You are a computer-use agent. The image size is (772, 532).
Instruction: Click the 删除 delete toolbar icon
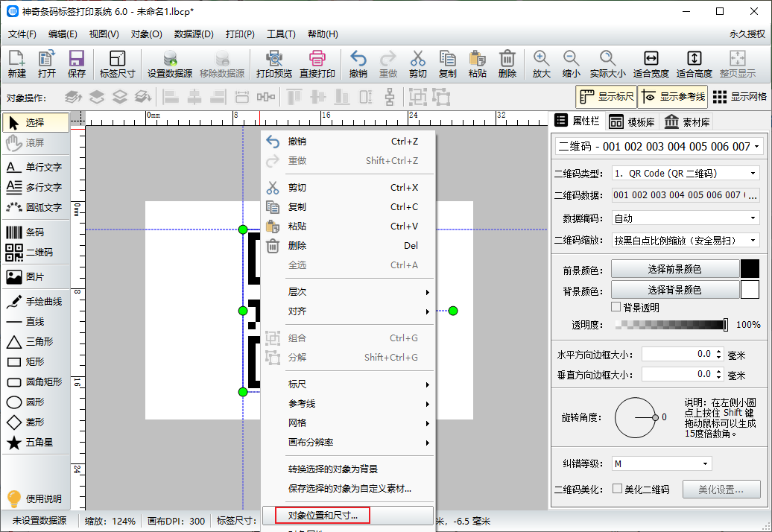(507, 64)
